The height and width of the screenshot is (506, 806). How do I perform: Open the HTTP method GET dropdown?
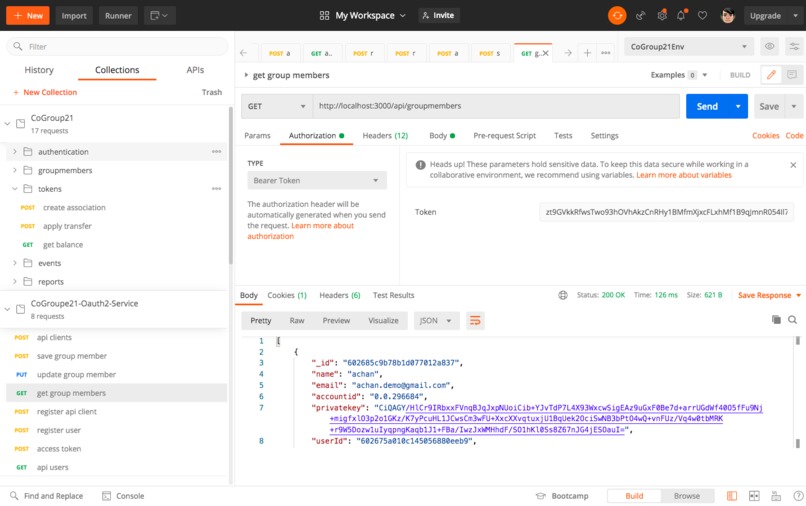pyautogui.click(x=276, y=106)
